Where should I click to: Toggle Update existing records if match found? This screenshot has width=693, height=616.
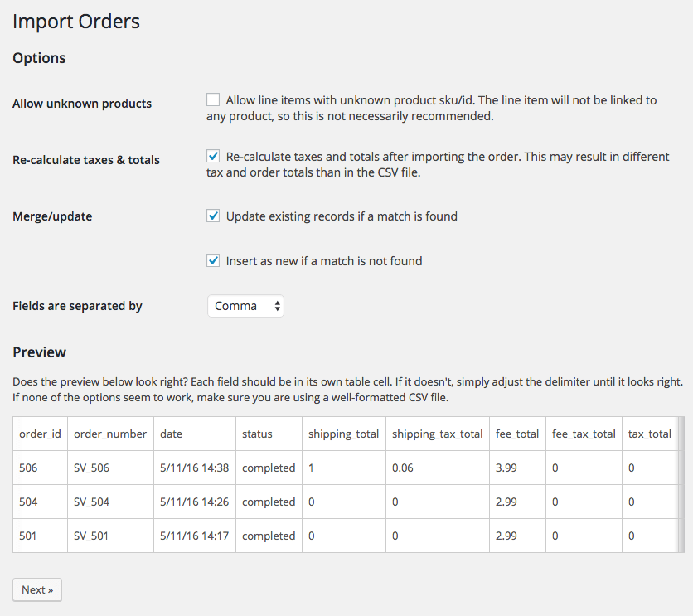click(x=213, y=216)
